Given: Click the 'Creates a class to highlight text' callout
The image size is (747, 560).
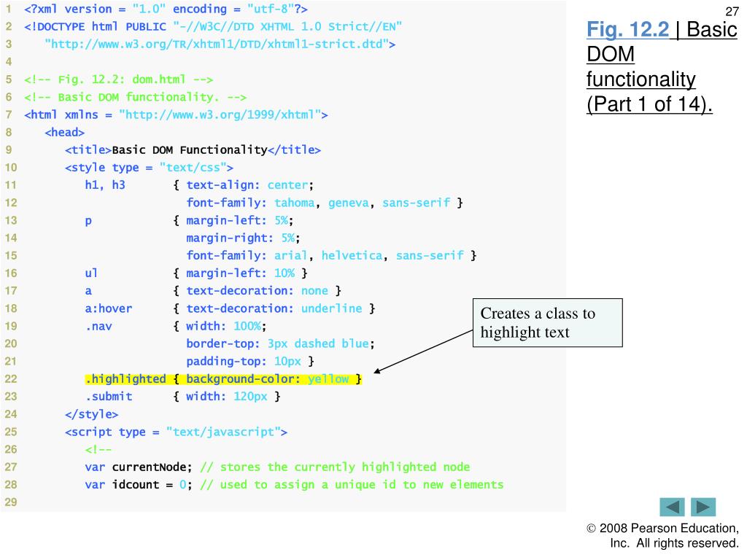Looking at the screenshot, I should (547, 323).
